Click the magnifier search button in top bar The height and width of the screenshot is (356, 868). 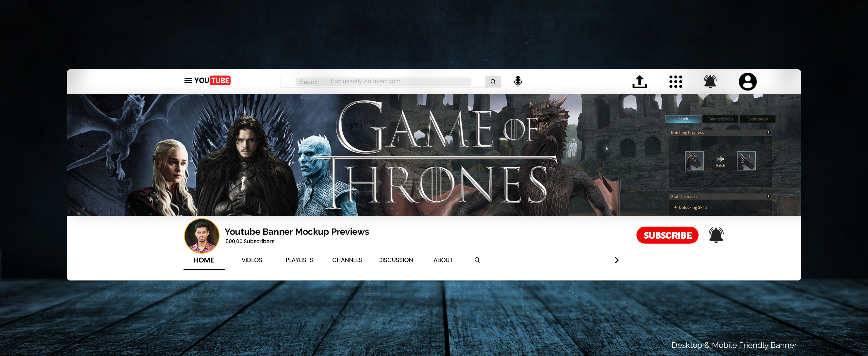pyautogui.click(x=493, y=82)
